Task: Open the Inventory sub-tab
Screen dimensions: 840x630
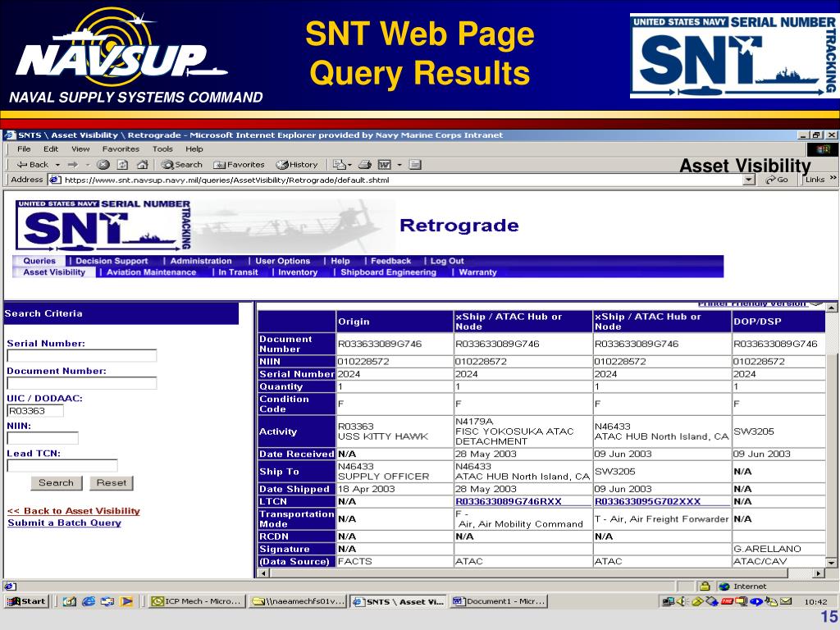Action: tap(298, 272)
